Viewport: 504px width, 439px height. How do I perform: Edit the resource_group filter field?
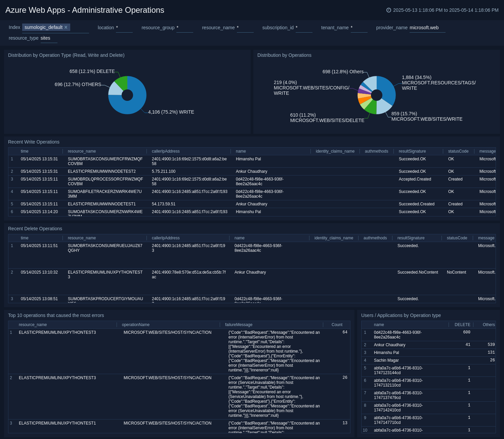[x=184, y=28]
